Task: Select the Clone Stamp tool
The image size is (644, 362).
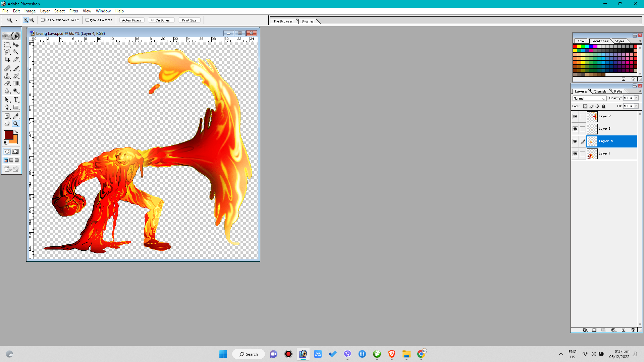Action: [7, 76]
